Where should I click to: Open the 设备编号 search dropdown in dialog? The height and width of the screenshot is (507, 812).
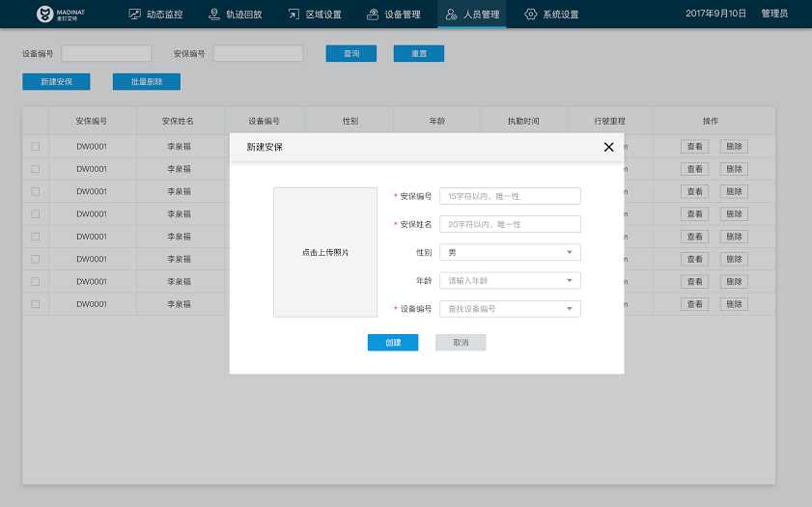[510, 309]
